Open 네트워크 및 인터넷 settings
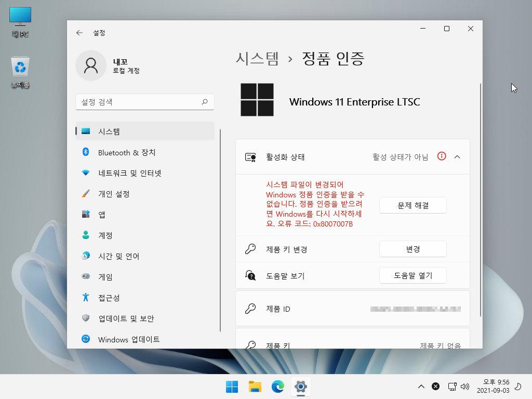The width and height of the screenshot is (532, 399). click(x=145, y=173)
